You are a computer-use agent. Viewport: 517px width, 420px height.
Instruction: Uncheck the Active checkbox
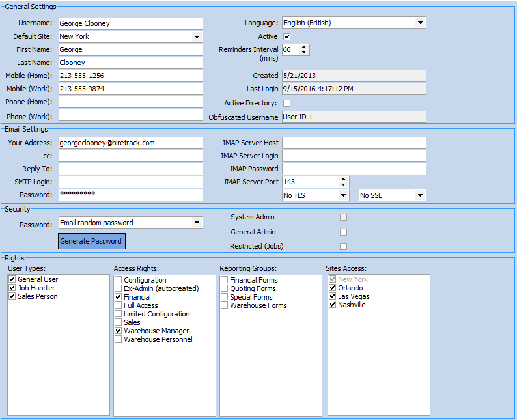click(287, 37)
